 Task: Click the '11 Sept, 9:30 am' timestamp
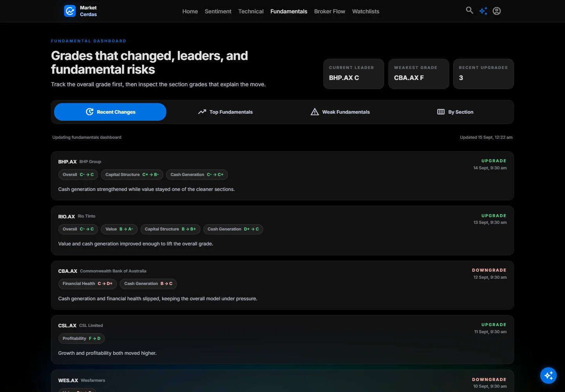[490, 332]
